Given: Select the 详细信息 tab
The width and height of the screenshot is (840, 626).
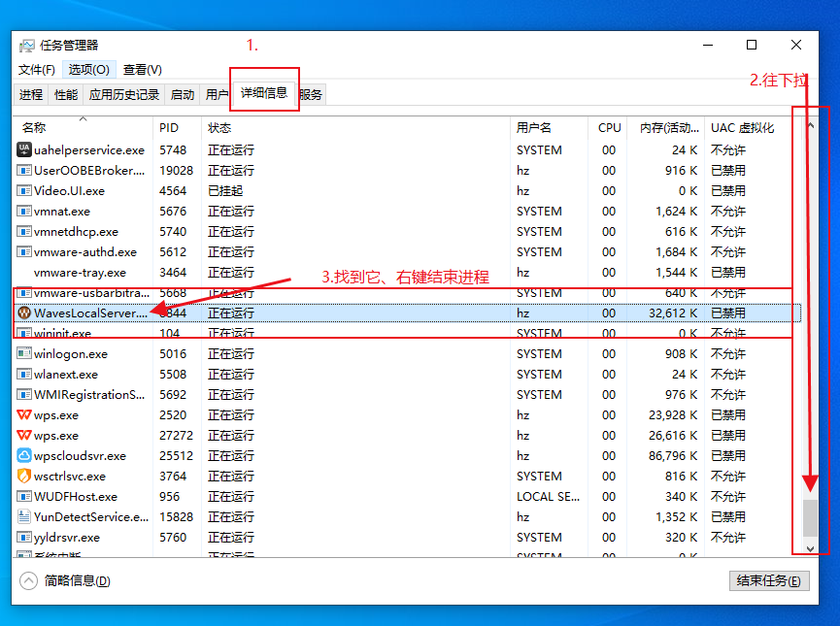Looking at the screenshot, I should pyautogui.click(x=264, y=93).
